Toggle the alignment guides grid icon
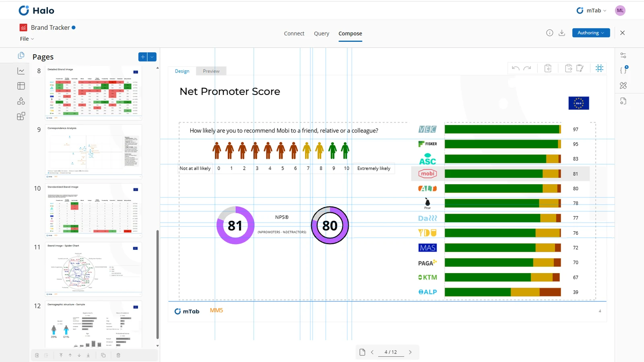Screen dimensions: 644x362 click(600, 68)
